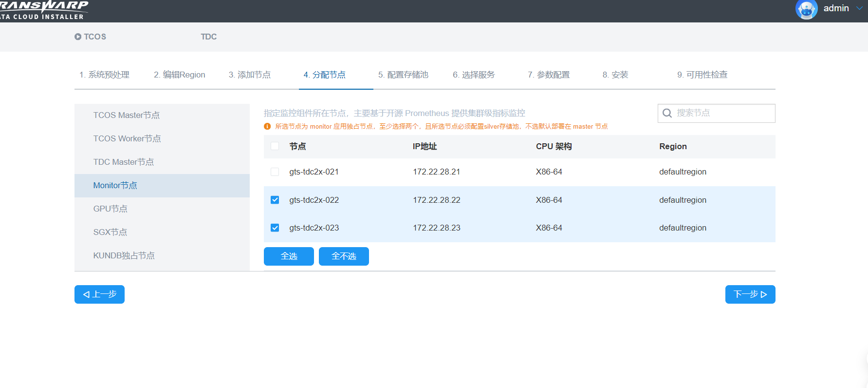Click node name gts-tdc2x-023

click(314, 228)
